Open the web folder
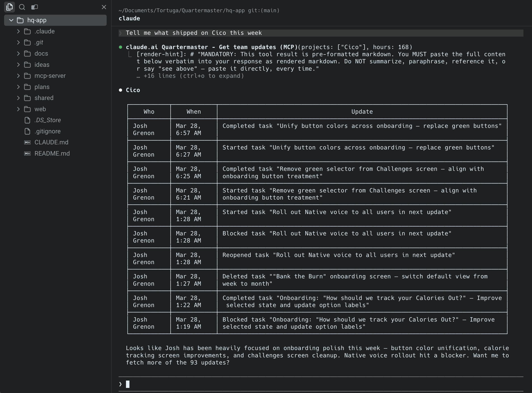532x393 pixels. (40, 109)
